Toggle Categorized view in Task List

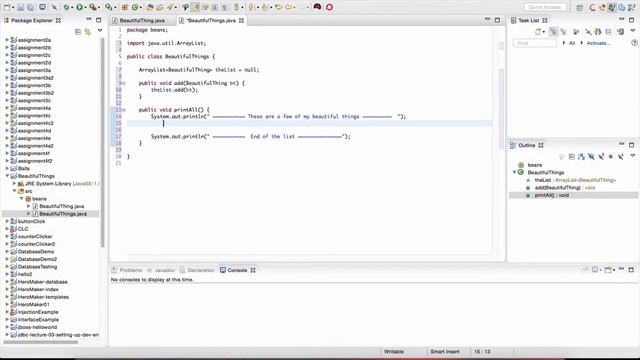point(553,31)
